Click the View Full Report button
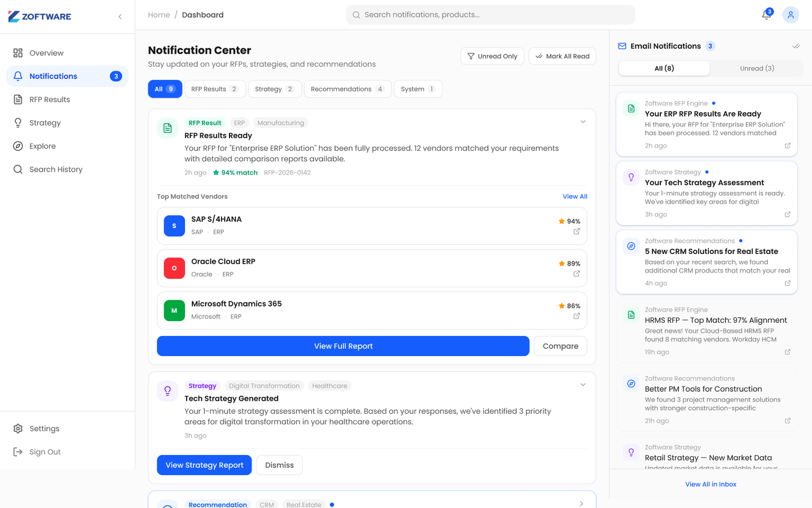The image size is (812, 508). click(343, 346)
